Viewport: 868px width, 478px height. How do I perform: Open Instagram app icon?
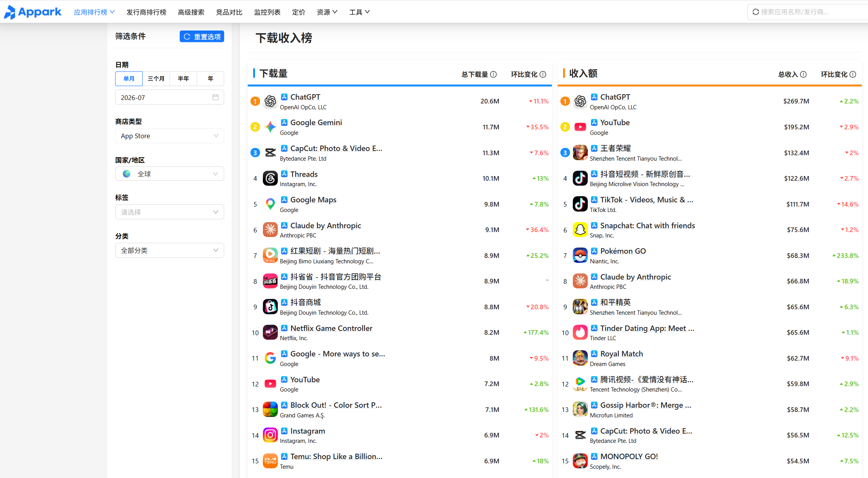pos(270,435)
